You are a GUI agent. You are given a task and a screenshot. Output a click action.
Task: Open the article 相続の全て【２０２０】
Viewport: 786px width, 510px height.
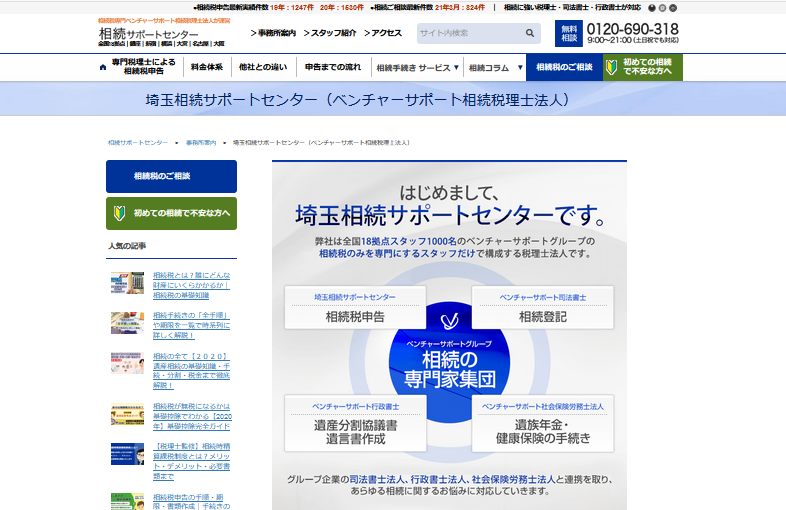tap(191, 371)
